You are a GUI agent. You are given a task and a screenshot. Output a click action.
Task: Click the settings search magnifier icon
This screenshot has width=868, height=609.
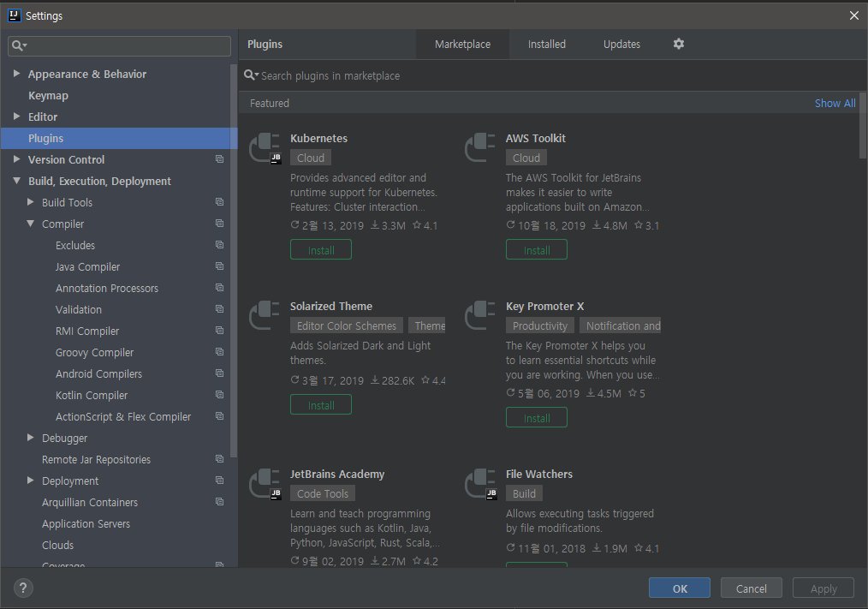(x=19, y=45)
